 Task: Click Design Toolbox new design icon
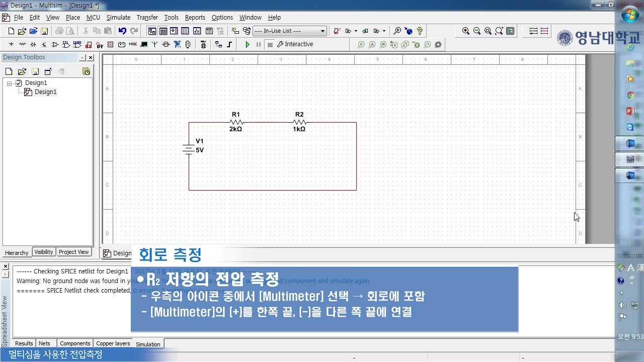point(9,71)
